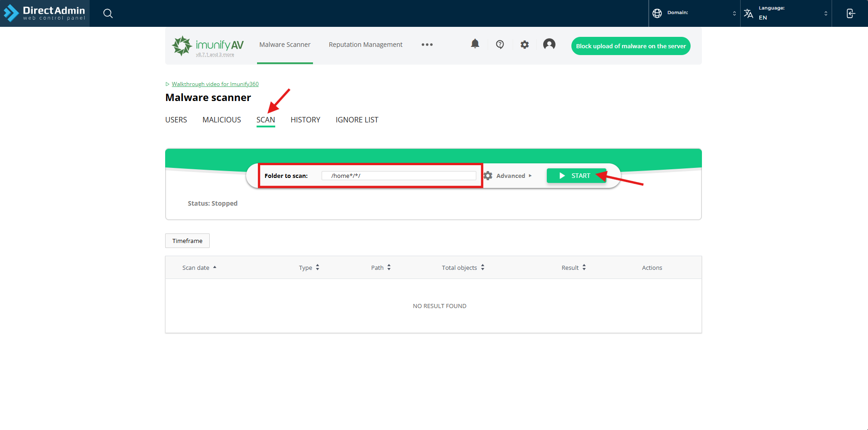Open the Domain selector dropdown
Screen dimensions: 868x430
point(694,13)
